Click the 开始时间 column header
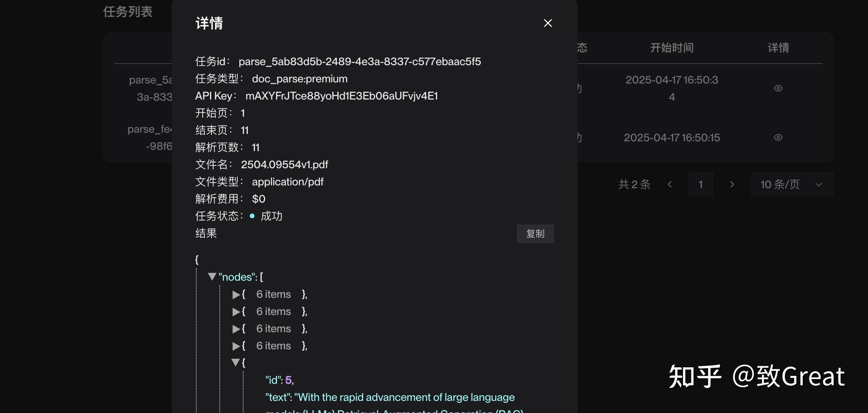This screenshot has height=413, width=868. 672,48
